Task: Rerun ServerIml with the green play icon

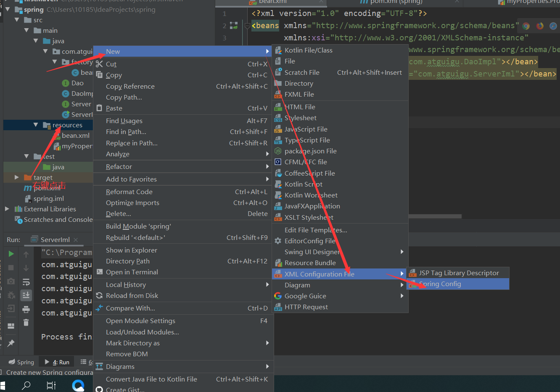Action: (x=11, y=254)
